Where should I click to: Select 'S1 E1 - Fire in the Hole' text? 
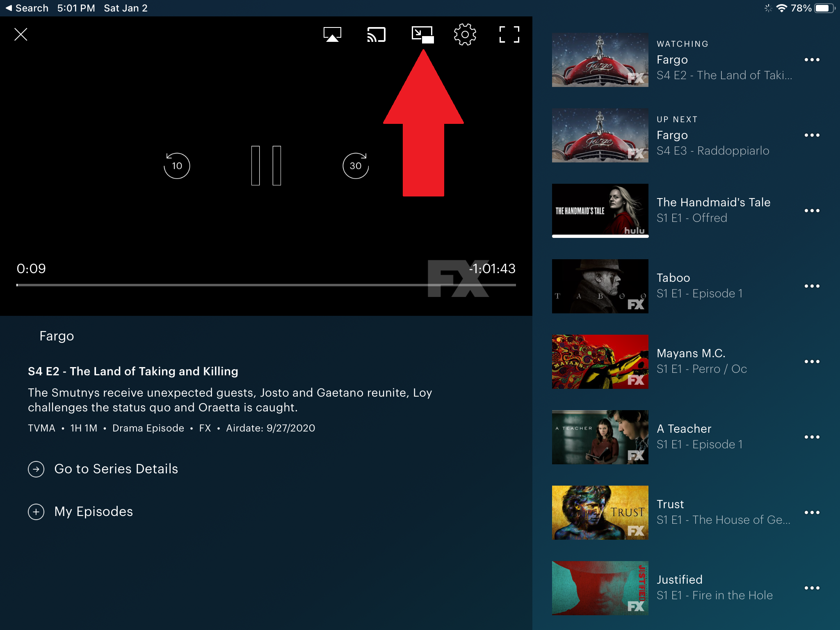(x=714, y=596)
